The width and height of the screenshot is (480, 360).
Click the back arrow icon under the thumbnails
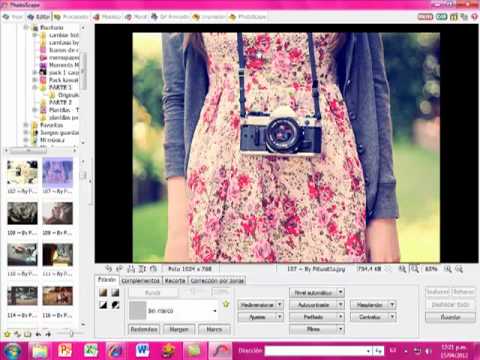[38, 334]
